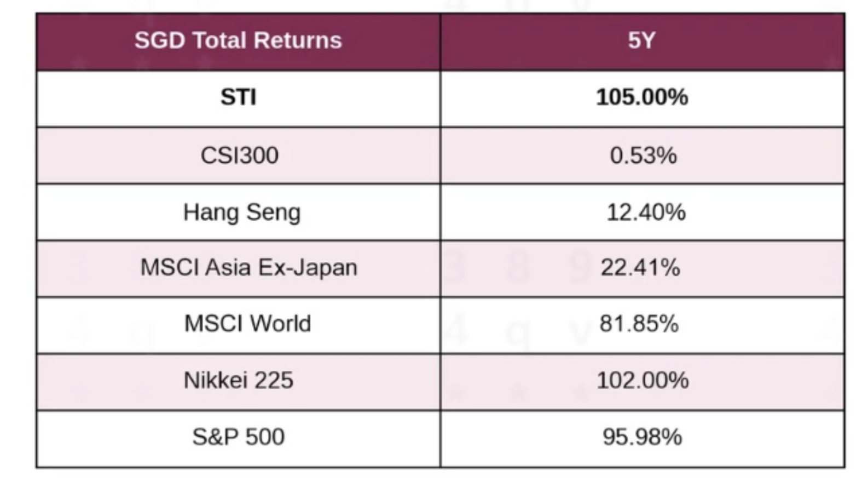868x483 pixels.
Task: Select the Nikkei 225 index cell
Action: (239, 381)
